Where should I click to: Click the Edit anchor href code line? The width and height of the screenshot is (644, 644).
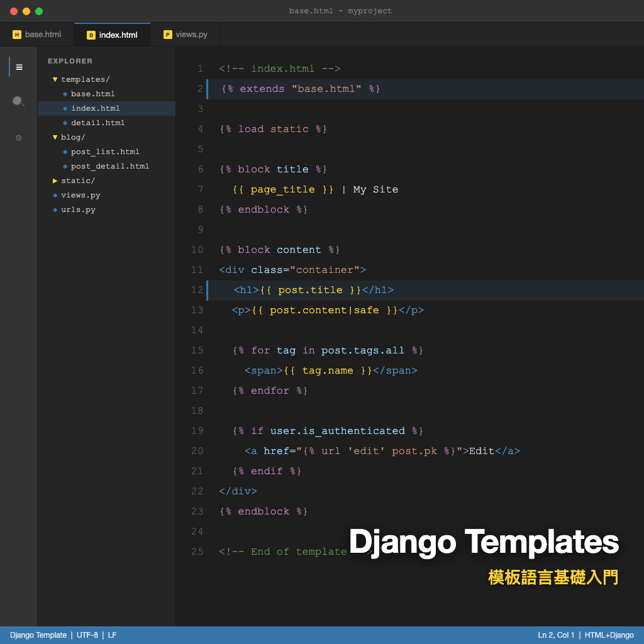(x=382, y=451)
